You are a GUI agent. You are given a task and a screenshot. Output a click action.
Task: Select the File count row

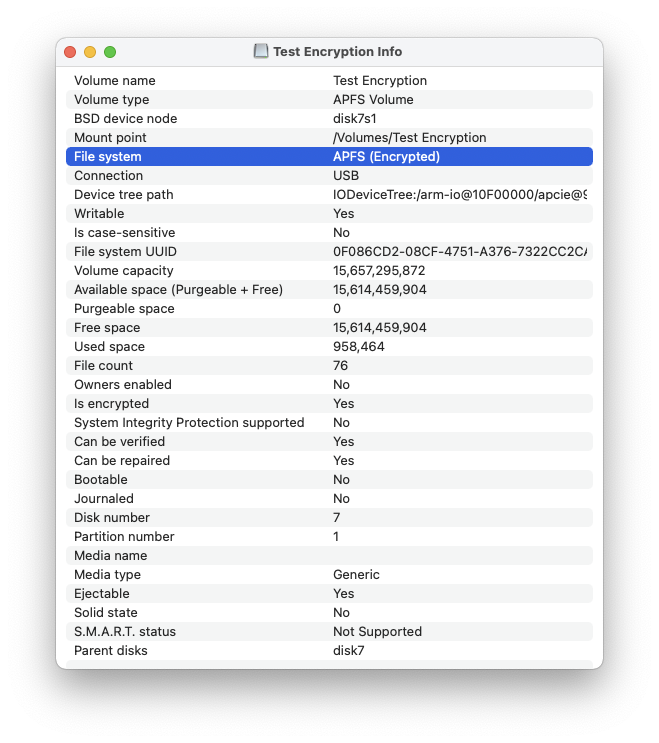pos(329,366)
